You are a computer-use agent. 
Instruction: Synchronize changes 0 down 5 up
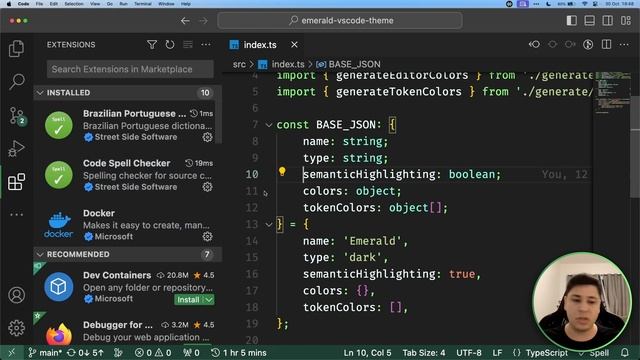(x=86, y=353)
